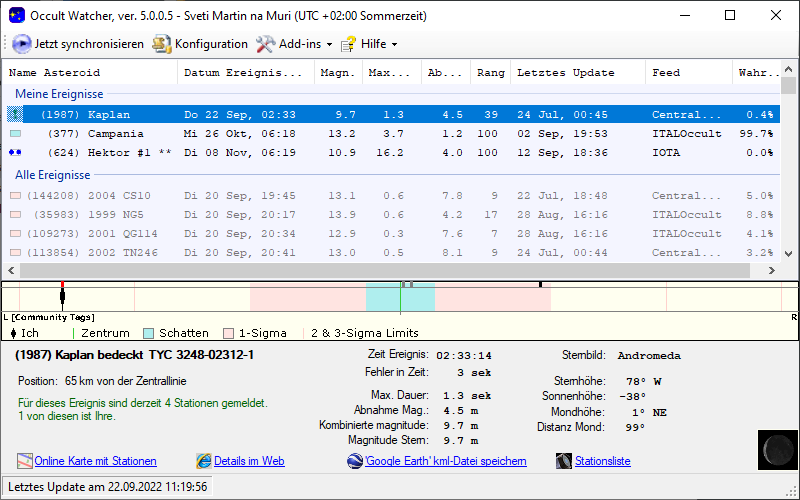Expand the Hilfe dropdown arrow

(394, 45)
